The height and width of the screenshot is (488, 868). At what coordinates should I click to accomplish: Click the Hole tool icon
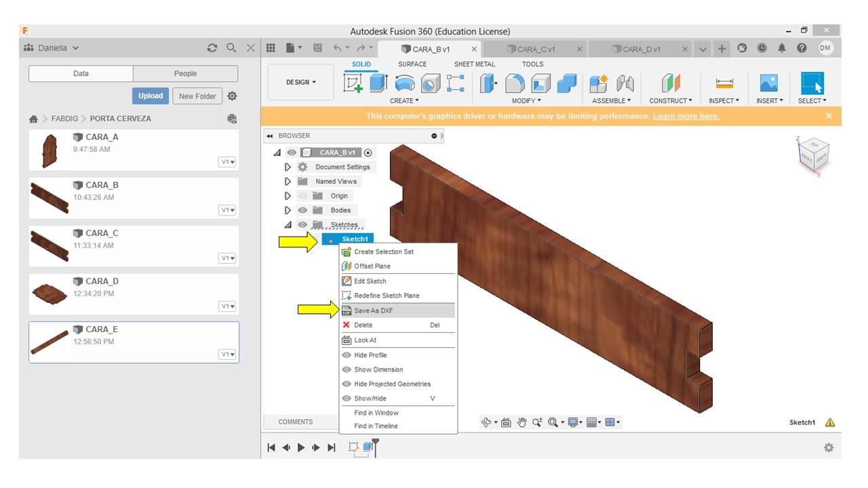(430, 83)
